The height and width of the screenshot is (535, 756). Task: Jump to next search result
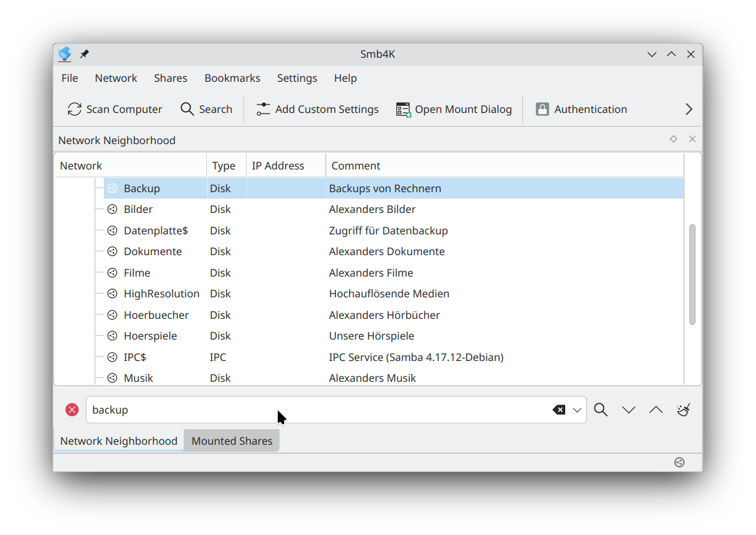pos(628,410)
